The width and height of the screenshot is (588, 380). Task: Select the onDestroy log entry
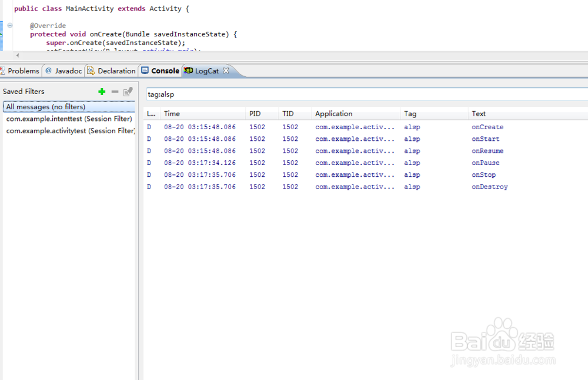coord(366,187)
